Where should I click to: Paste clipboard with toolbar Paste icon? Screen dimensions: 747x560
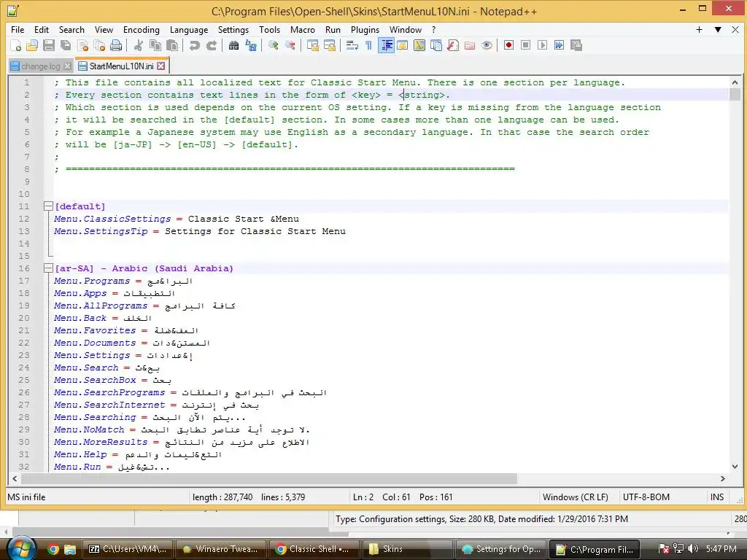point(172,45)
